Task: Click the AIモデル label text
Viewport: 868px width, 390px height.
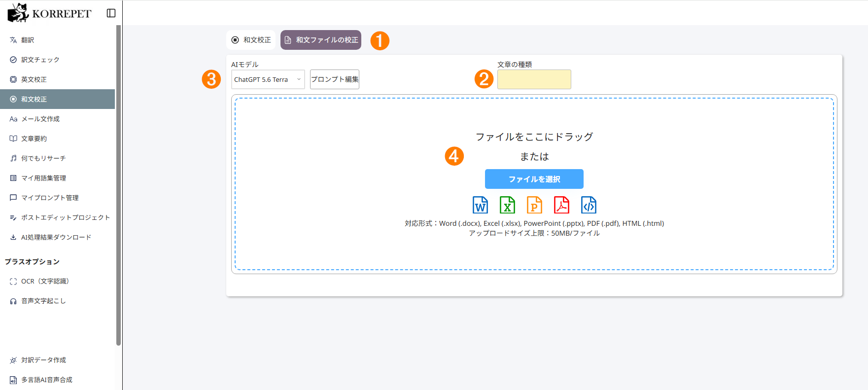Action: 245,65
